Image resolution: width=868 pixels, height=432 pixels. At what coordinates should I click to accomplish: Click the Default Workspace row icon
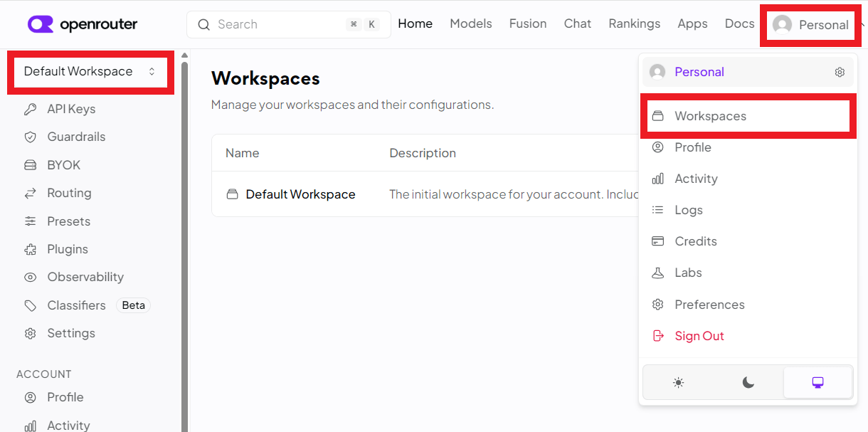pyautogui.click(x=232, y=194)
